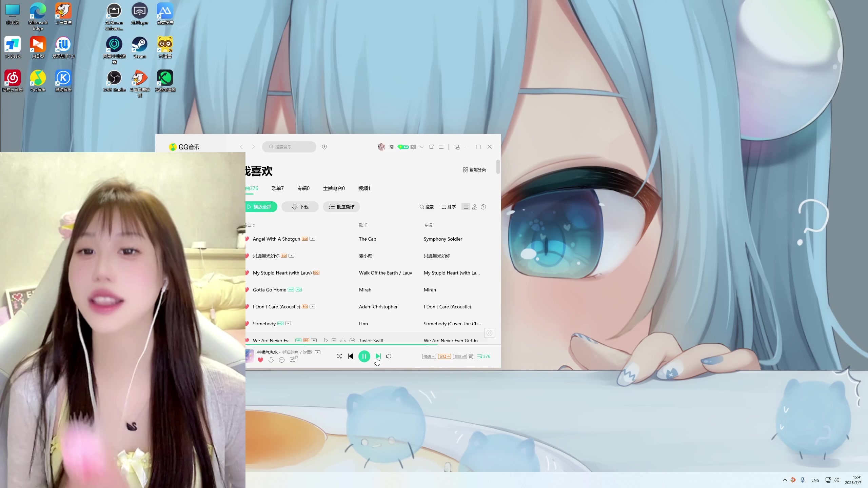Go forward with the right navigation arrow

pos(253,147)
